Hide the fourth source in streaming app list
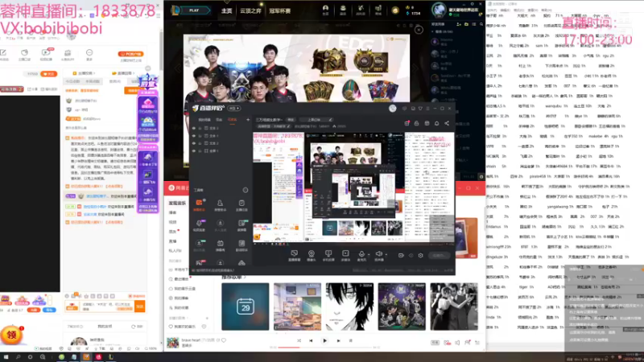 194,150
